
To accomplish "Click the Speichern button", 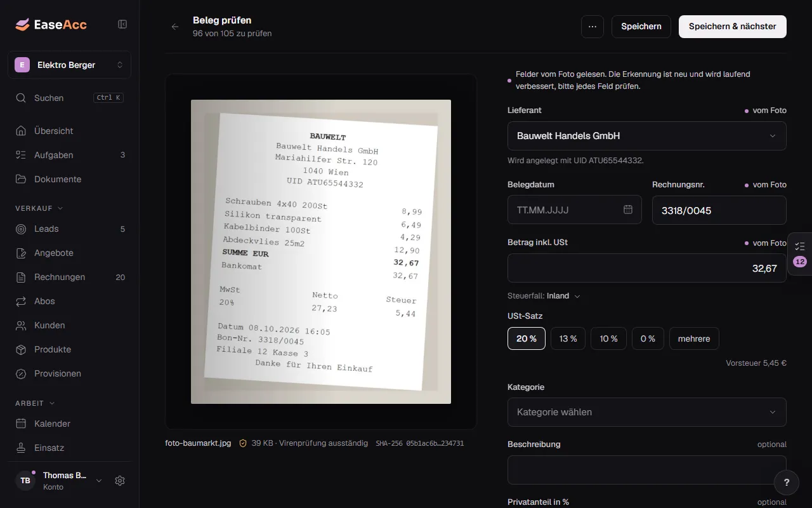I will 641,27.
